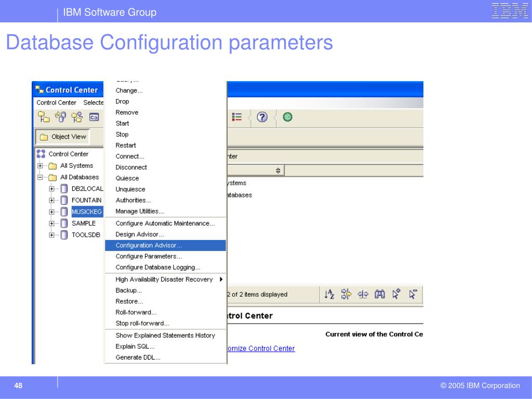Click the binoculars find icon
Image resolution: width=532 pixels, height=399 pixels.
coord(380,294)
